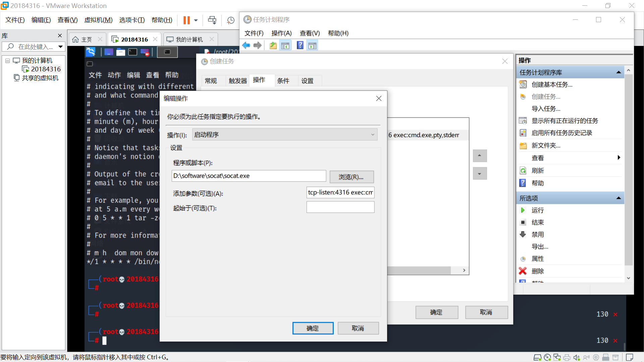Click the blue help question mark toolbar icon
This screenshot has height=362, width=644.
(x=300, y=46)
